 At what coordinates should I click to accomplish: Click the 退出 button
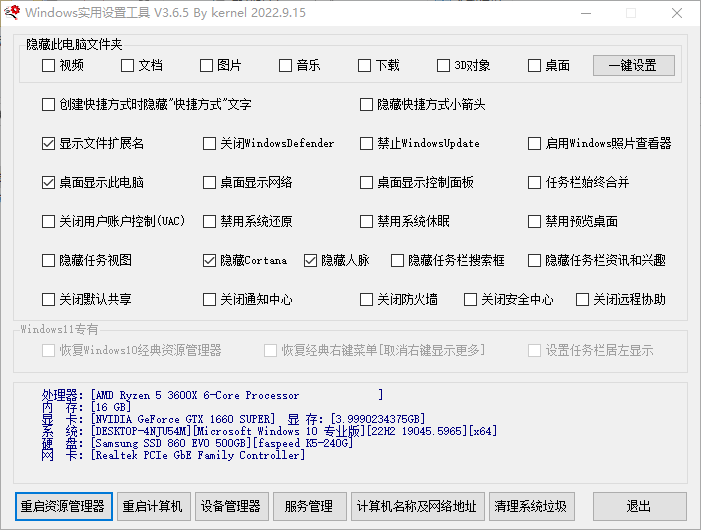pos(639,506)
